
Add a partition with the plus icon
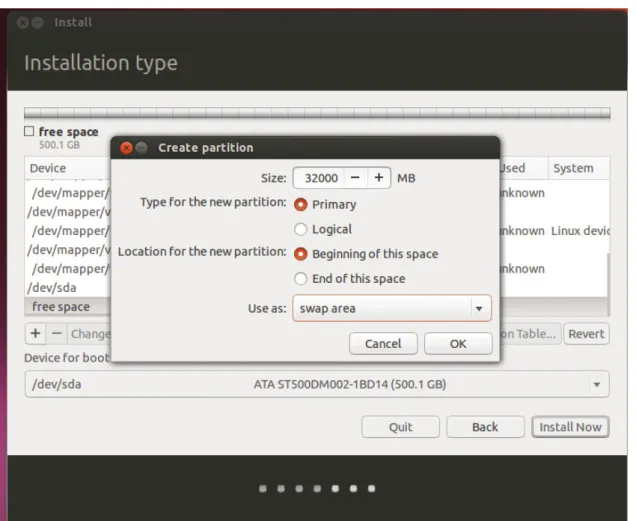[x=36, y=334]
